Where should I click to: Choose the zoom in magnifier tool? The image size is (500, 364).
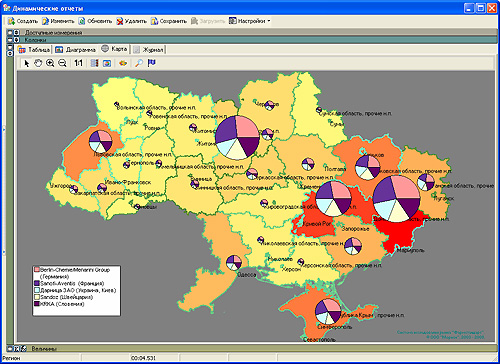50,63
